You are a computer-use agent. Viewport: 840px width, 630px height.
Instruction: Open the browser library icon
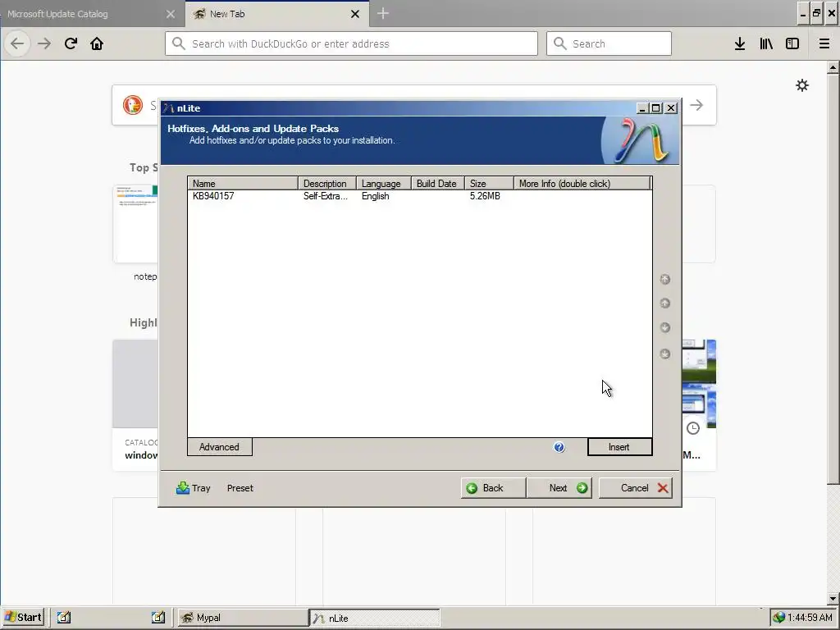766,43
